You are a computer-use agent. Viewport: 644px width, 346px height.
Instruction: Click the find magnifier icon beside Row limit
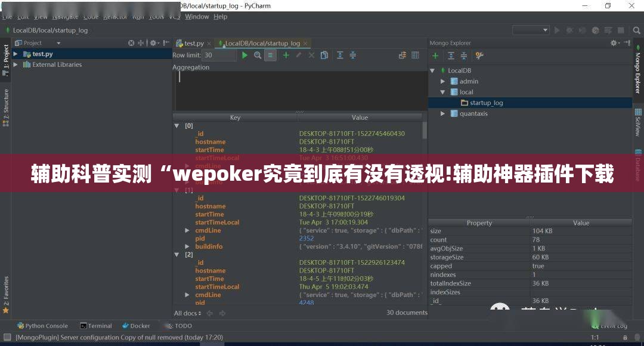click(x=258, y=55)
